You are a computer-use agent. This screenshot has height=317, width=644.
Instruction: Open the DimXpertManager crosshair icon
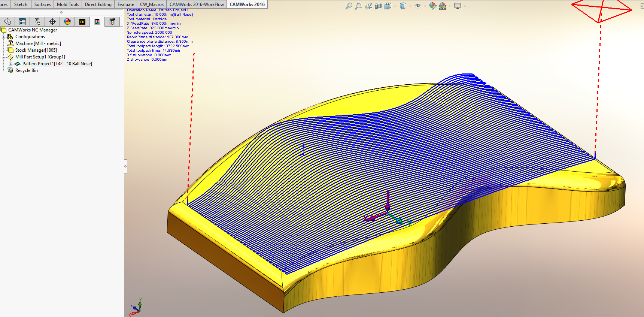coord(52,22)
